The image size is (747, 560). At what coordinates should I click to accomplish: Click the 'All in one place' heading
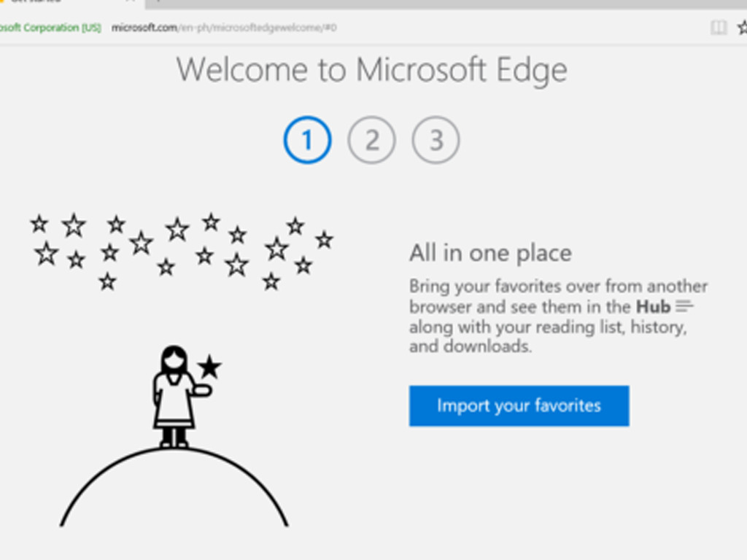[x=490, y=253]
